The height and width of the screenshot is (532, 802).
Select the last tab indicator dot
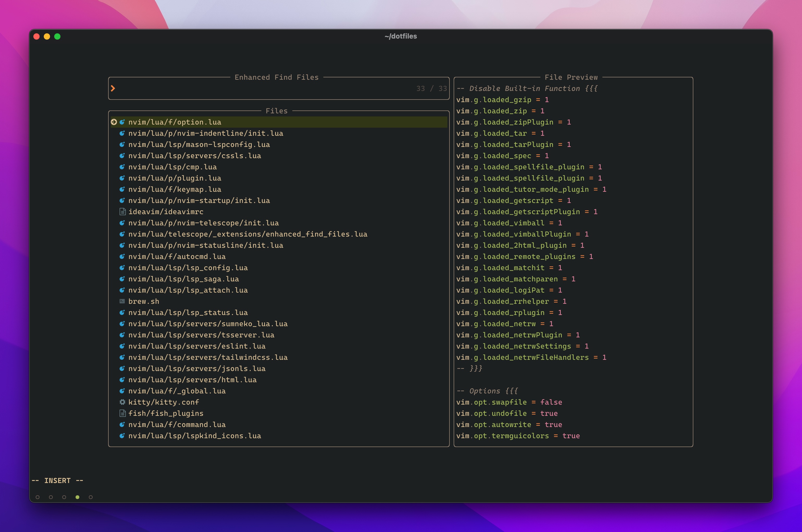pos(91,497)
